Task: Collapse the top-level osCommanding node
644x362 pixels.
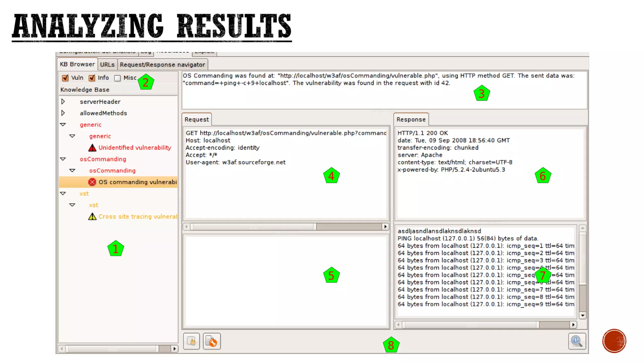Action: (x=63, y=159)
